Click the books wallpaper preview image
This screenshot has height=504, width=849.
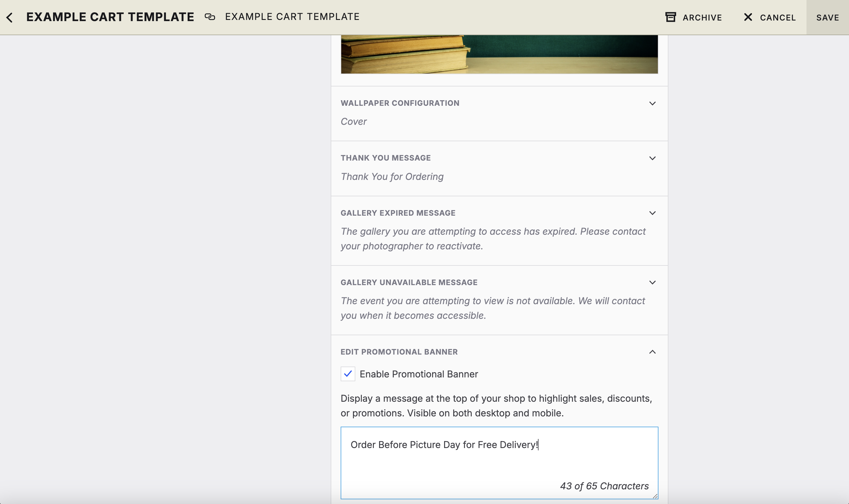point(499,54)
